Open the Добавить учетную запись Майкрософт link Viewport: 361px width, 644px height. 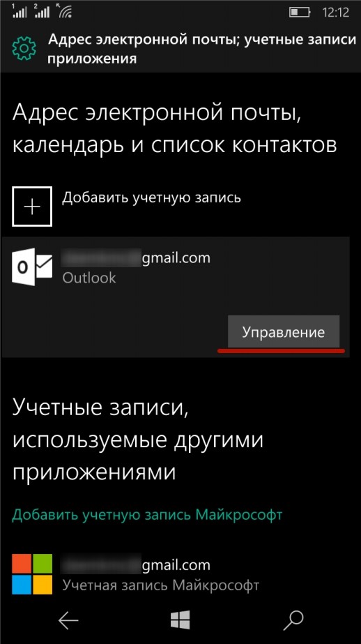pos(147,515)
